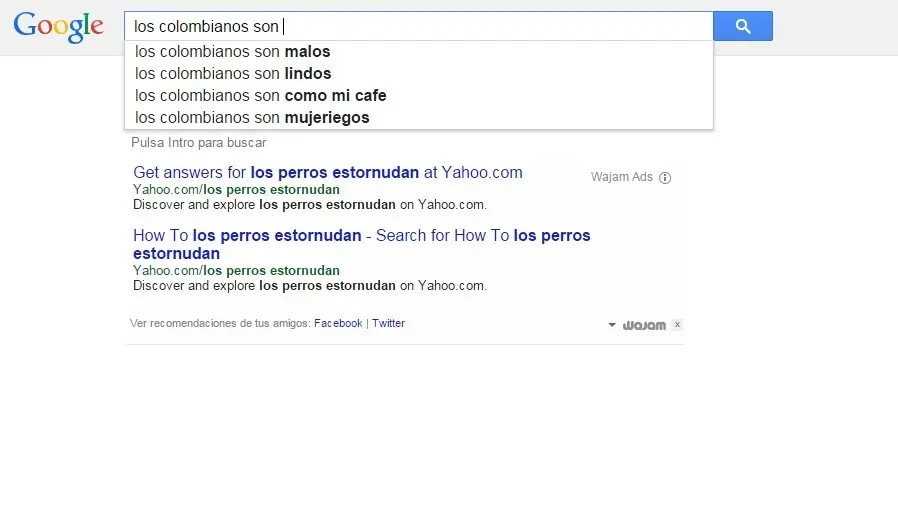Select suggestion 'los colombianos son lindos'
The image size is (898, 508).
(x=233, y=74)
